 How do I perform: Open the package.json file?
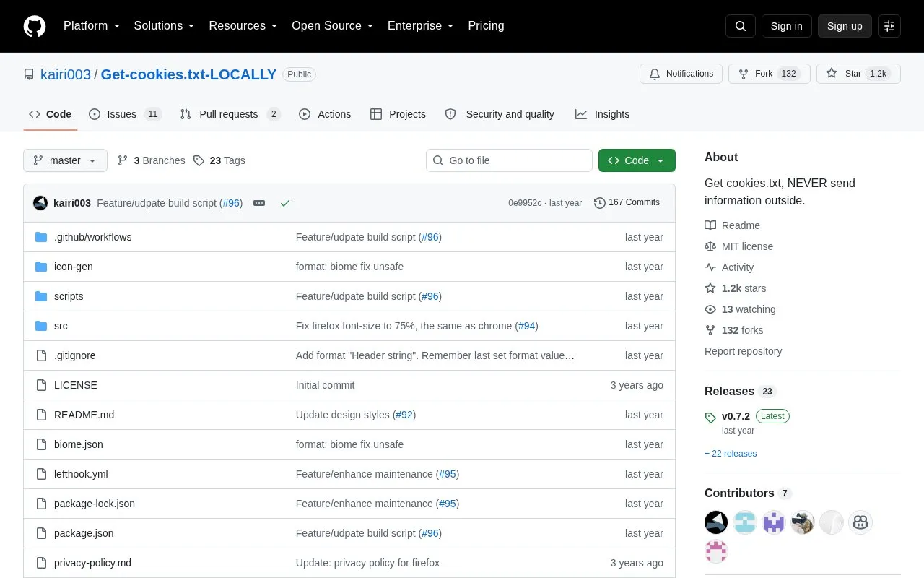pyautogui.click(x=84, y=533)
